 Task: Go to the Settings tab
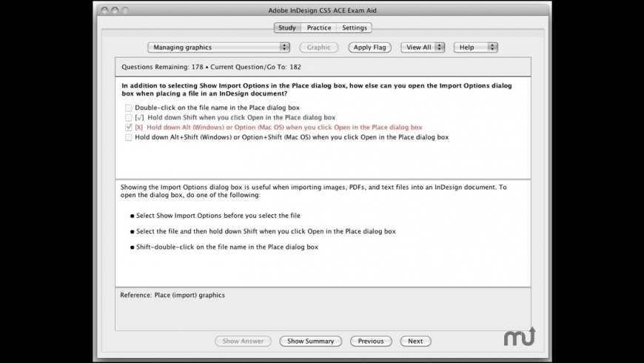point(354,27)
